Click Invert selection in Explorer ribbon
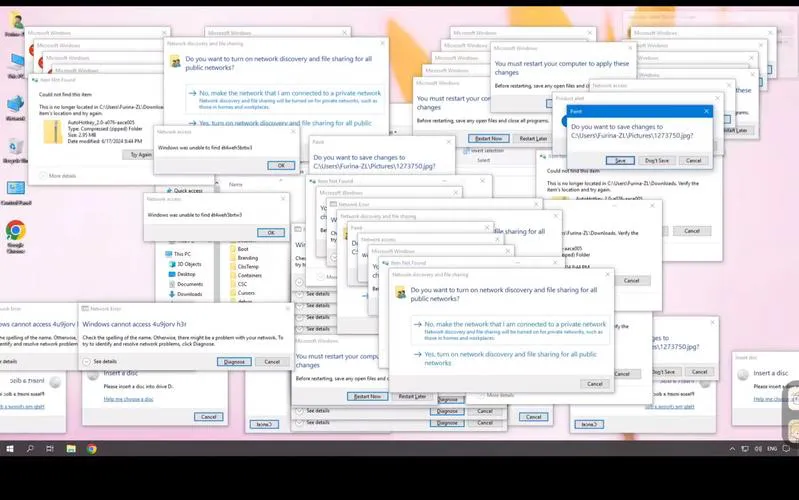Screen dimensions: 799x500 [x=484, y=151]
